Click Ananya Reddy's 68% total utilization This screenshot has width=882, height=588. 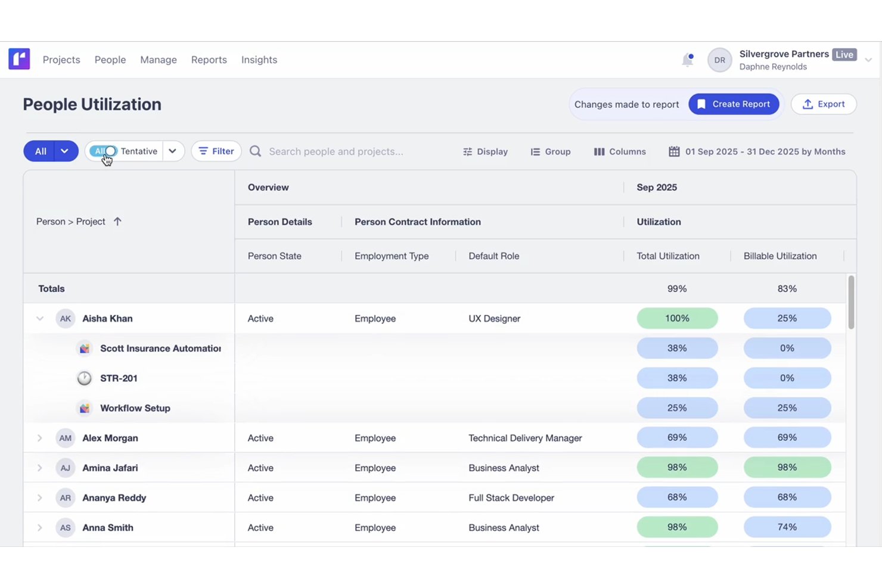677,497
